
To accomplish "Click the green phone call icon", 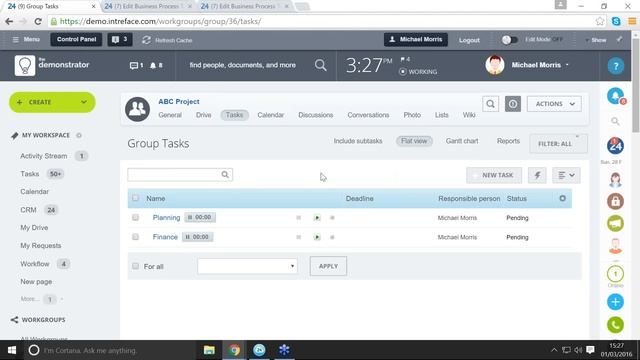I will coord(615,325).
